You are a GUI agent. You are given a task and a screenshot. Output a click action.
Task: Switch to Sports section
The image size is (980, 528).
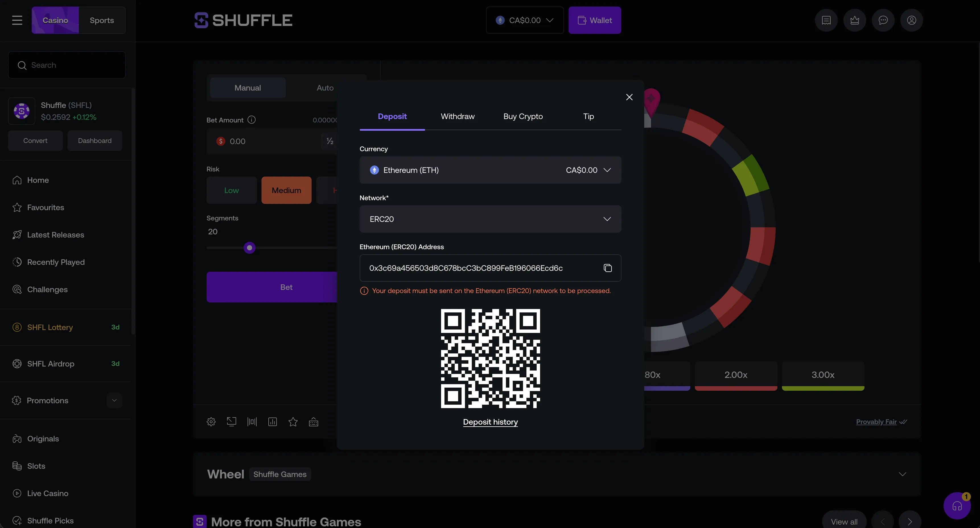102,20
